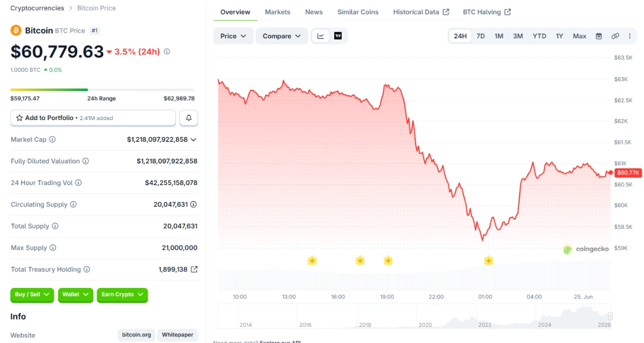This screenshot has width=644, height=343.
Task: Click Add to Portfolio button
Action: coord(93,118)
